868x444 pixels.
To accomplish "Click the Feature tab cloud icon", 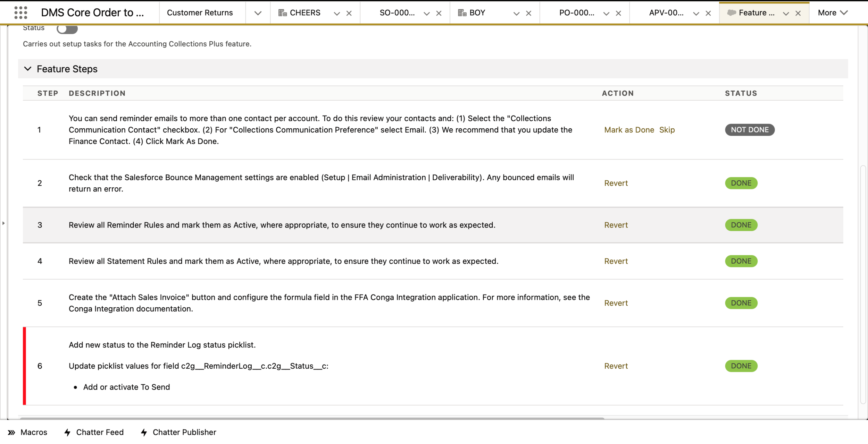I will (731, 13).
